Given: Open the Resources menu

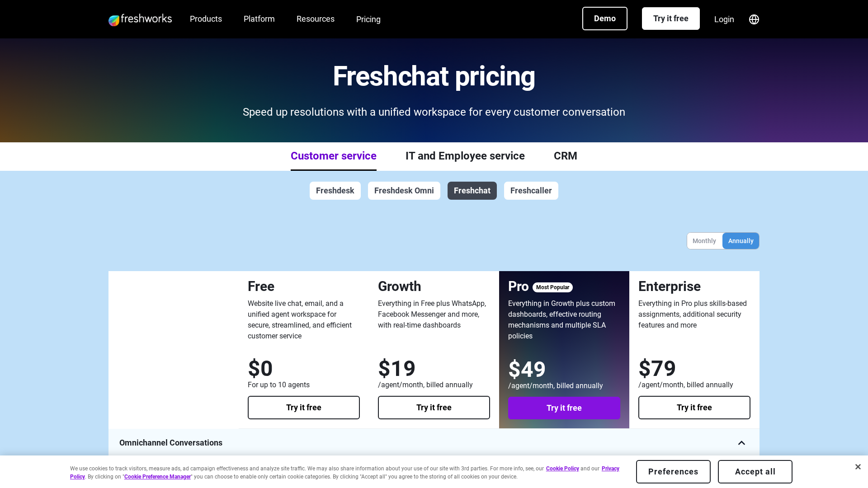Looking at the screenshot, I should coord(316,19).
